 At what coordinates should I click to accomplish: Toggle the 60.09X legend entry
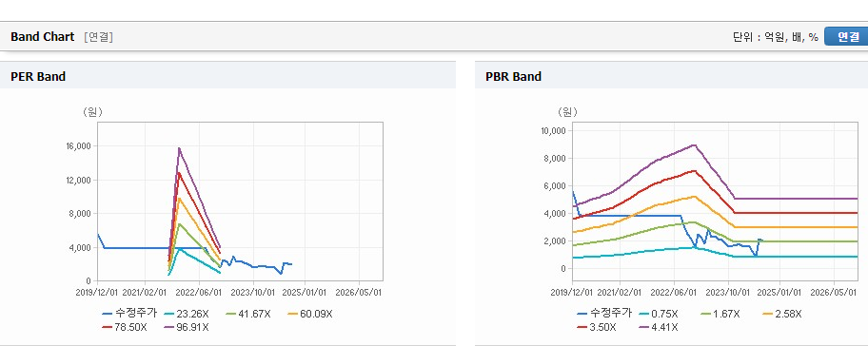point(310,314)
